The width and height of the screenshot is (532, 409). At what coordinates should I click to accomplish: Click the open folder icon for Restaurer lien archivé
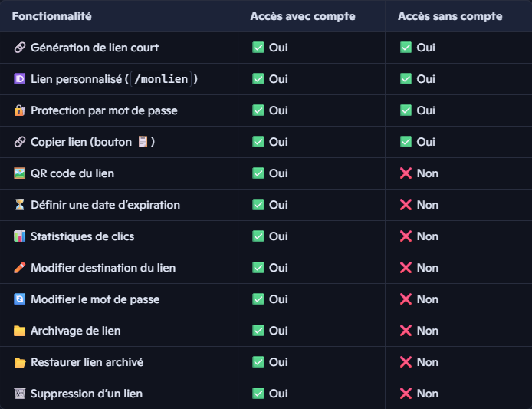coord(20,362)
